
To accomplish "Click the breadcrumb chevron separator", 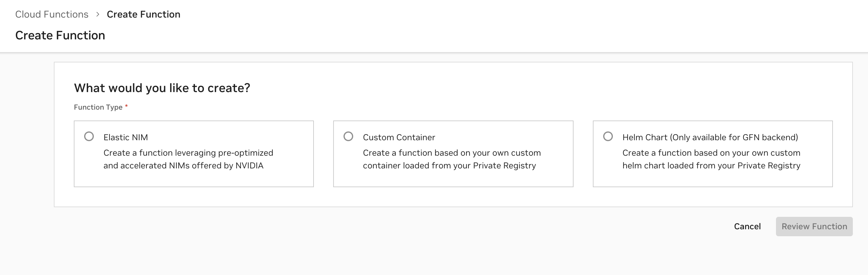I will (x=98, y=14).
